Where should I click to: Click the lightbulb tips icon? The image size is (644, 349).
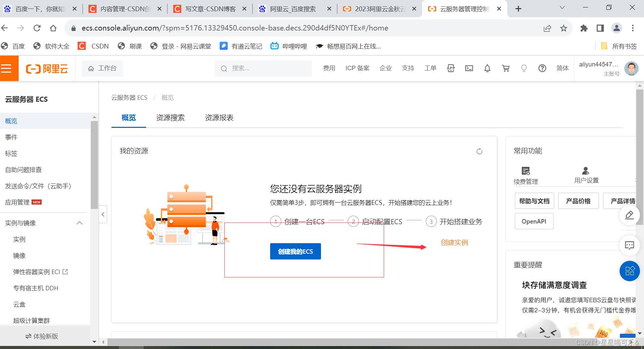point(524,68)
